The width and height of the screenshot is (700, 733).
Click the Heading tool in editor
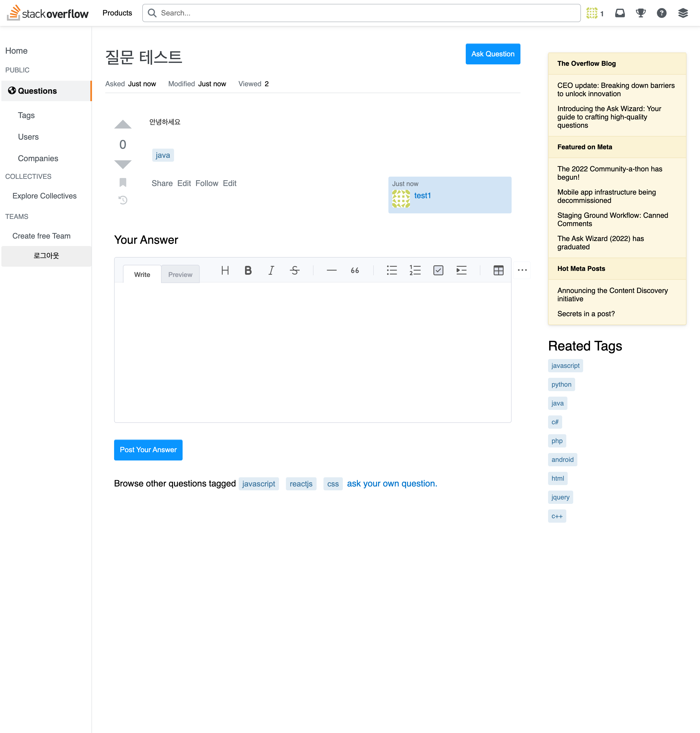point(225,270)
